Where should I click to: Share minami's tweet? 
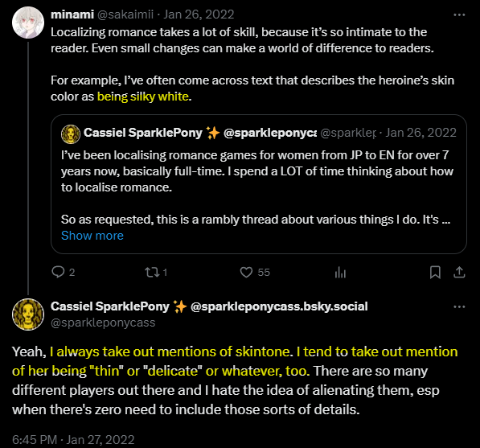pos(459,272)
